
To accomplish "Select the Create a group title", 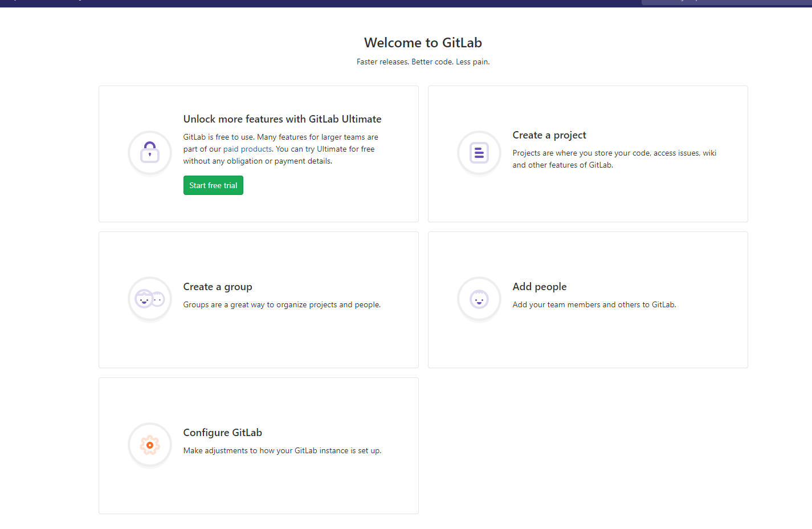I will (218, 287).
